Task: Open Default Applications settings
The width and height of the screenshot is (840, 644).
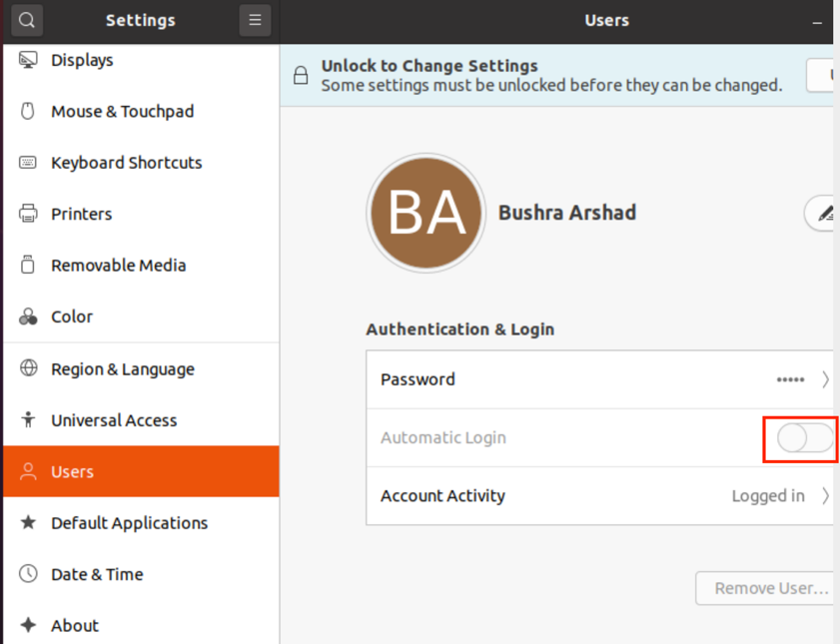Action: coord(129,523)
